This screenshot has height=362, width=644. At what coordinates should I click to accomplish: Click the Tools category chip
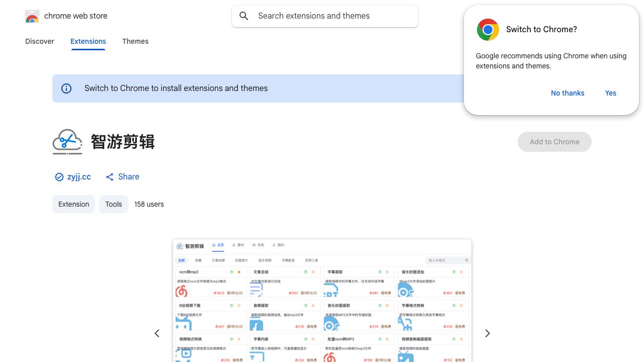(x=114, y=204)
